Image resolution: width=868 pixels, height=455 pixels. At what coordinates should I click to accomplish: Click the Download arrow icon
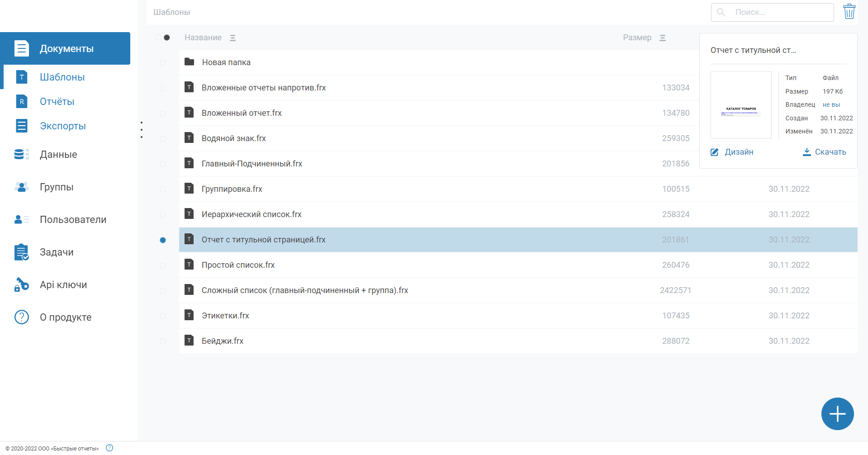(x=806, y=152)
